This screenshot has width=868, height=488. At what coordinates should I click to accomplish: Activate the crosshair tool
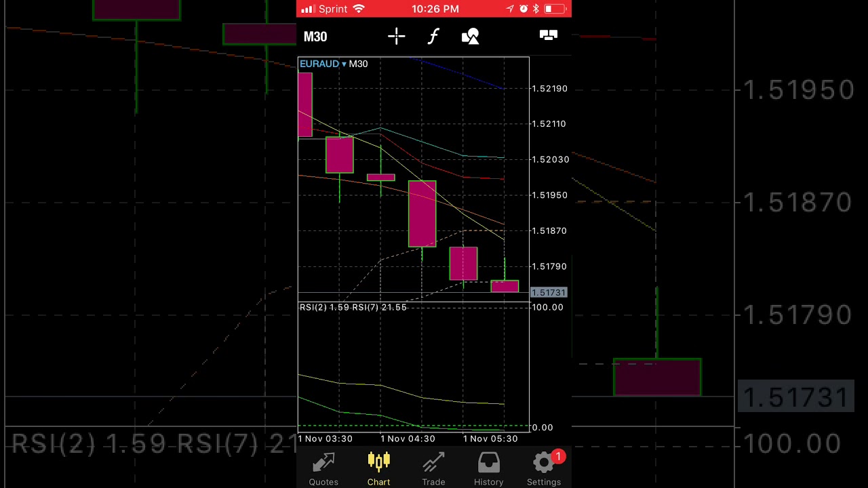pyautogui.click(x=397, y=37)
